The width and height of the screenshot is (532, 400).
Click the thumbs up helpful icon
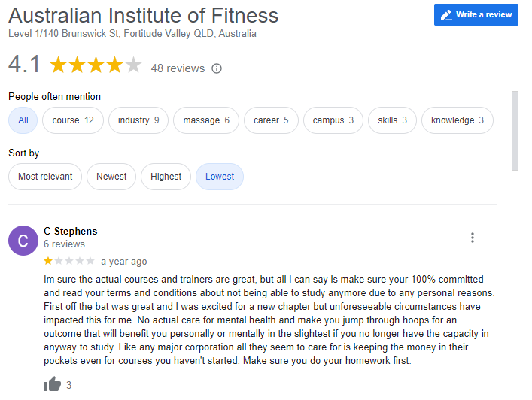click(x=53, y=385)
